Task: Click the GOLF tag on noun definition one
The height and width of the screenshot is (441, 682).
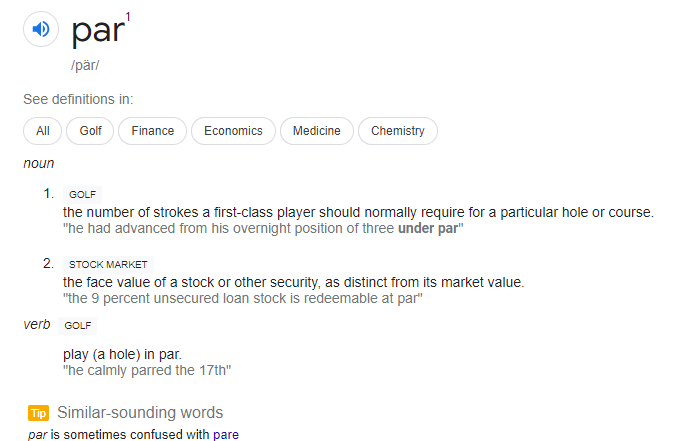Action: pyautogui.click(x=82, y=195)
